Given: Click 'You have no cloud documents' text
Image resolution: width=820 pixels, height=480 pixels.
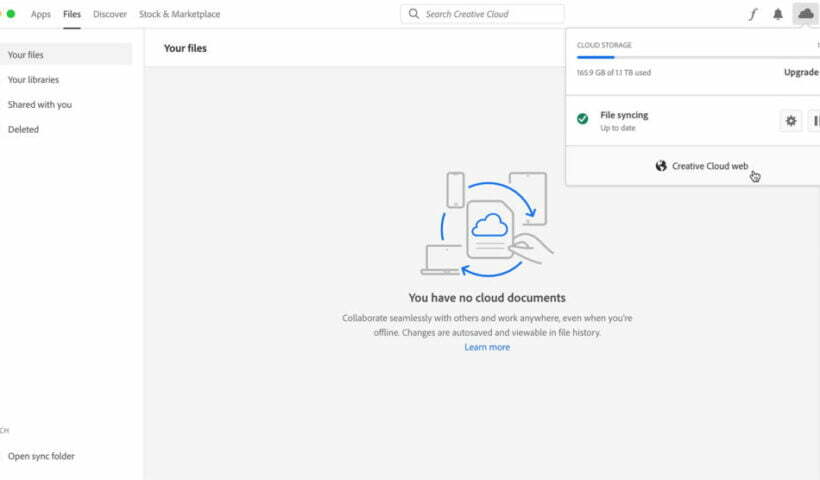Looking at the screenshot, I should click(x=487, y=298).
